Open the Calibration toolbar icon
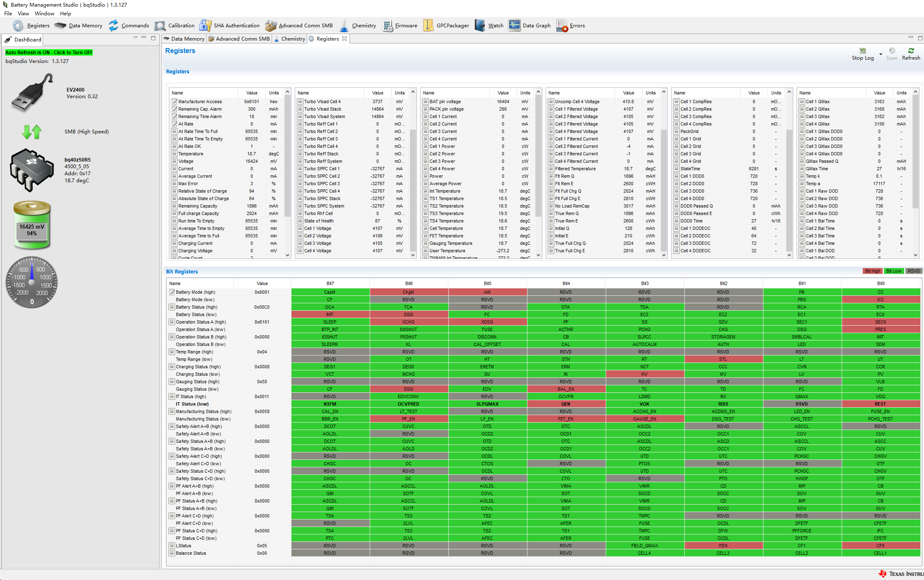Viewport: 924px width, 580px height. click(174, 26)
